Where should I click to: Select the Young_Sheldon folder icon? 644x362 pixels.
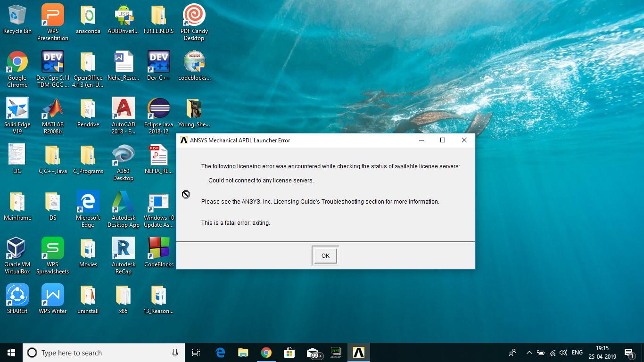pos(194,113)
